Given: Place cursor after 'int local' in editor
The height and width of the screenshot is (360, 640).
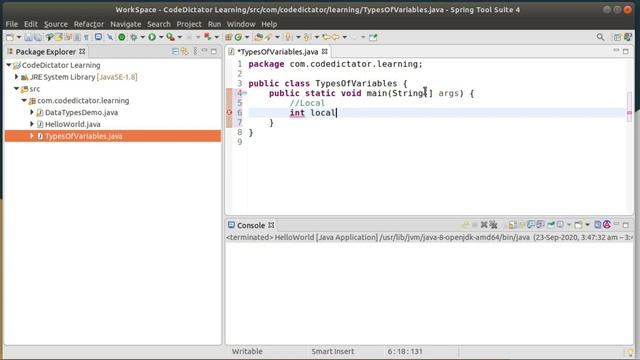Looking at the screenshot, I should (x=336, y=113).
